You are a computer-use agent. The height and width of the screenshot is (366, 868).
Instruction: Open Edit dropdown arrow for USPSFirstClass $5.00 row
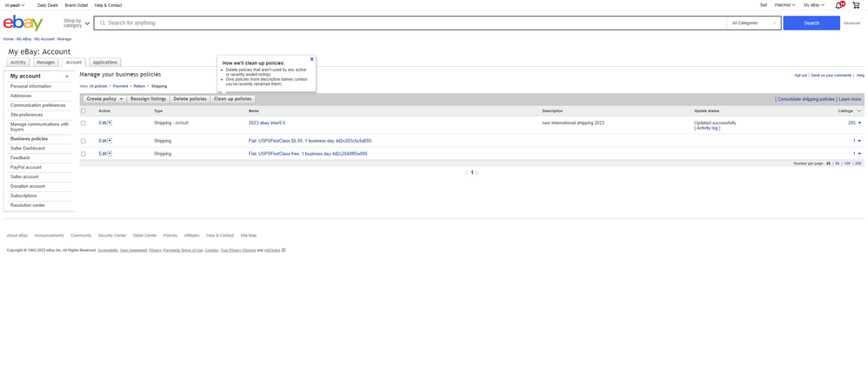[x=110, y=141]
